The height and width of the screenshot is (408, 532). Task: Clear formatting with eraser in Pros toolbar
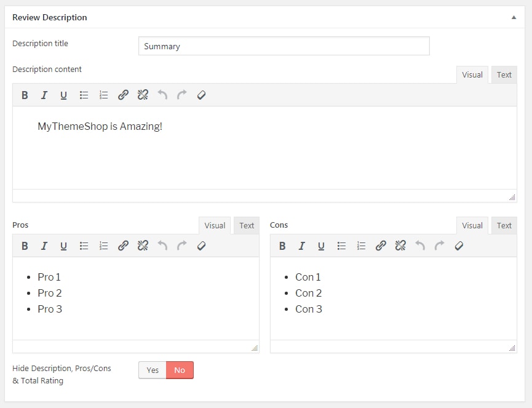201,246
